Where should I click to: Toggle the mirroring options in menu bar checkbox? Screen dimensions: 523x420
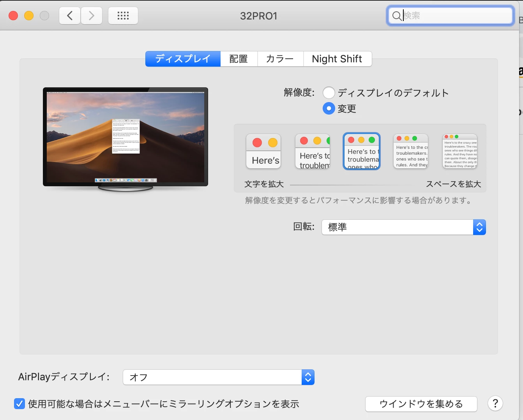point(19,404)
